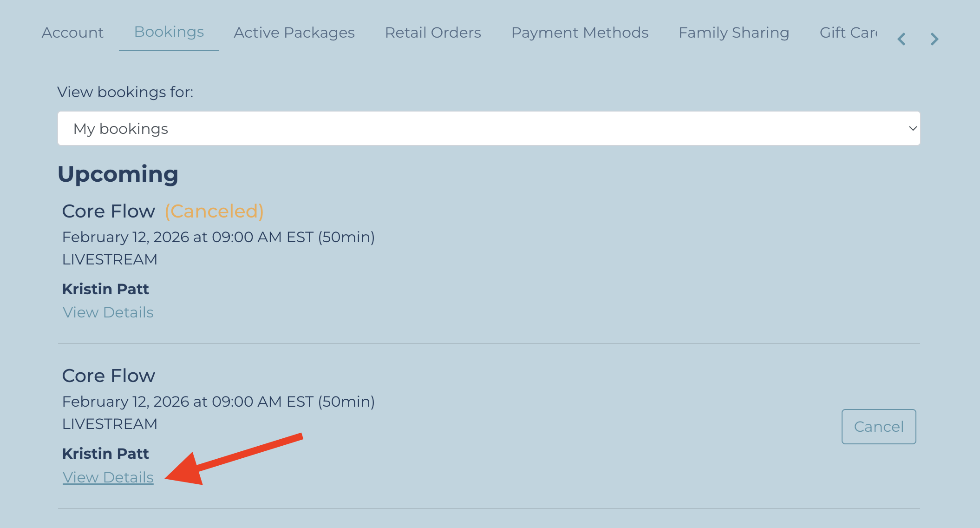The width and height of the screenshot is (980, 528).
Task: Click instructor Kristin Patt under active booking
Action: (105, 454)
